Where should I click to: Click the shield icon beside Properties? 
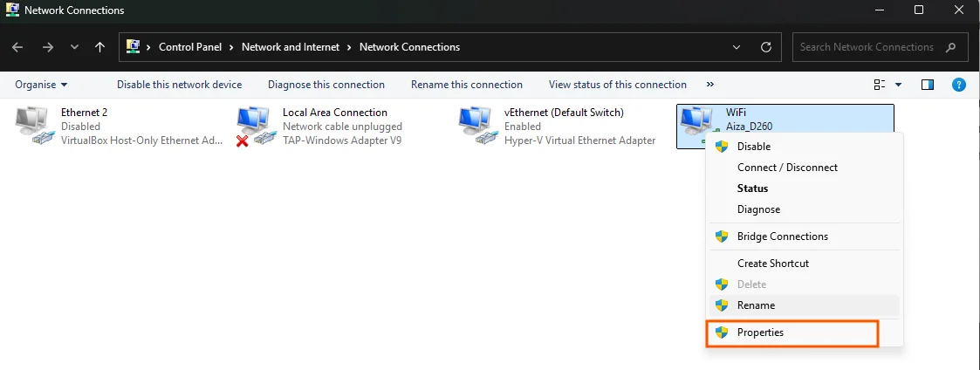722,332
